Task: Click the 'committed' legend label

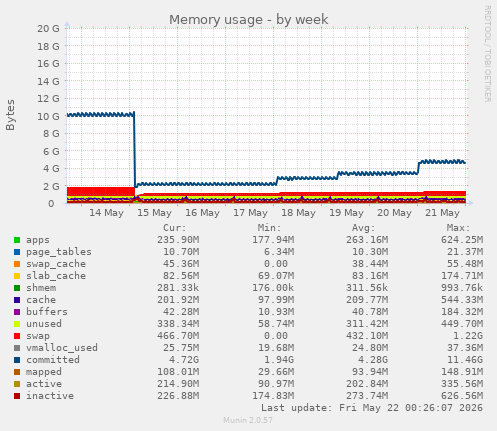Action: point(53,360)
